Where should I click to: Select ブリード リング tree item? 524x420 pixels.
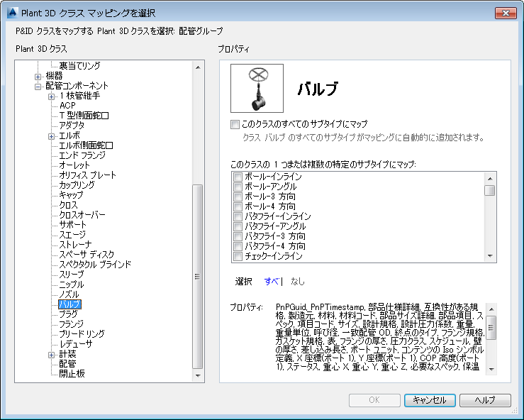coord(82,333)
